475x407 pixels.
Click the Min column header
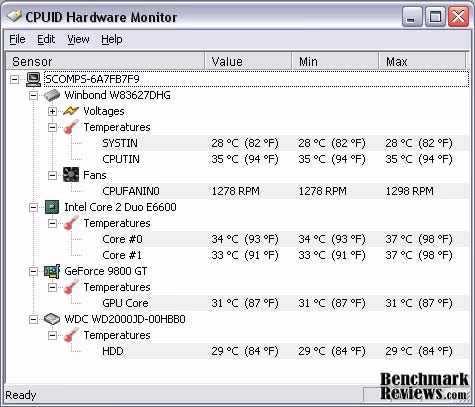335,61
